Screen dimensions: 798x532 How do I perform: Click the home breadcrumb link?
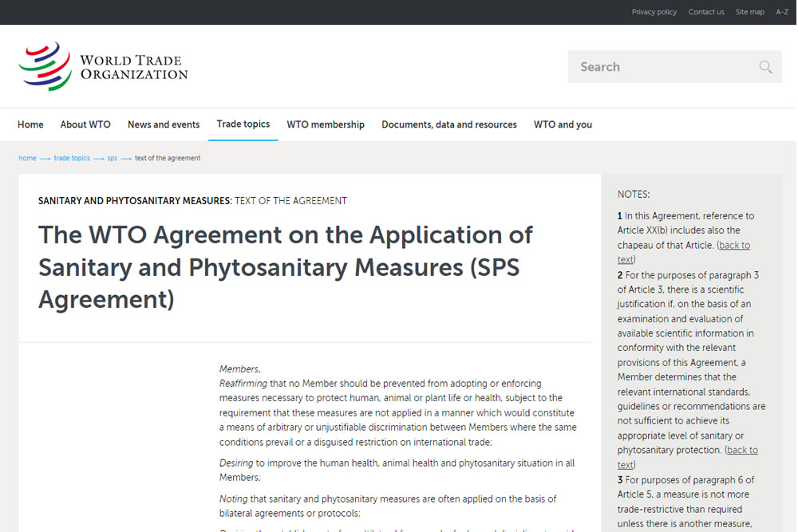point(28,158)
